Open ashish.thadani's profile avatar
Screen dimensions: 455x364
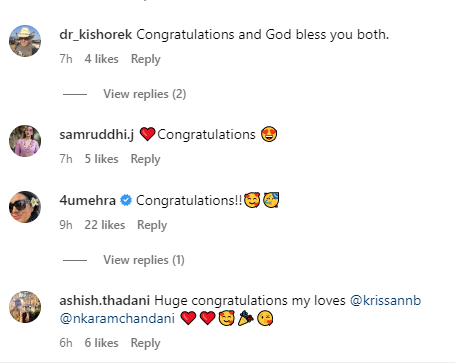pyautogui.click(x=25, y=307)
